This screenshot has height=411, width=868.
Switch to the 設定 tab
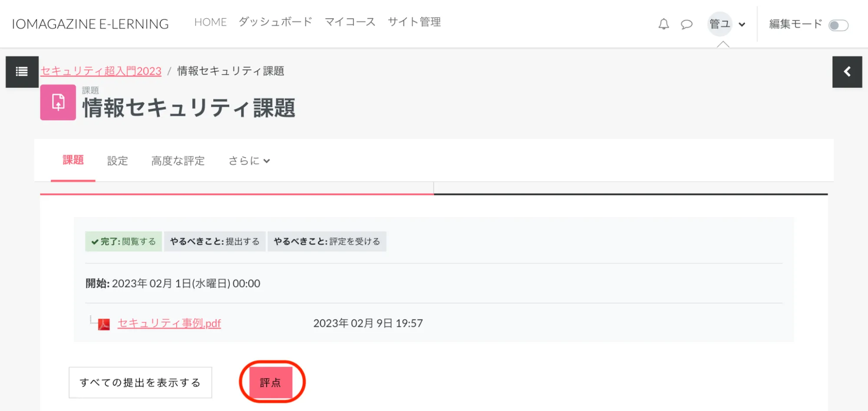118,161
